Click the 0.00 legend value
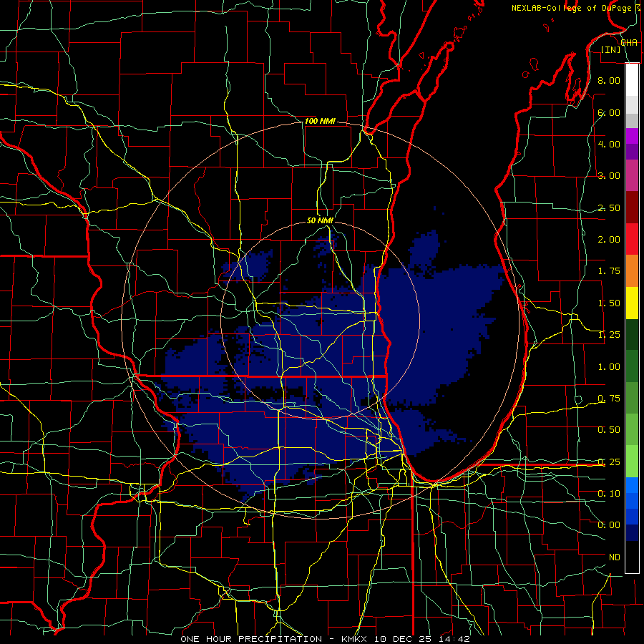Screen dimensions: 644x644 [609, 525]
